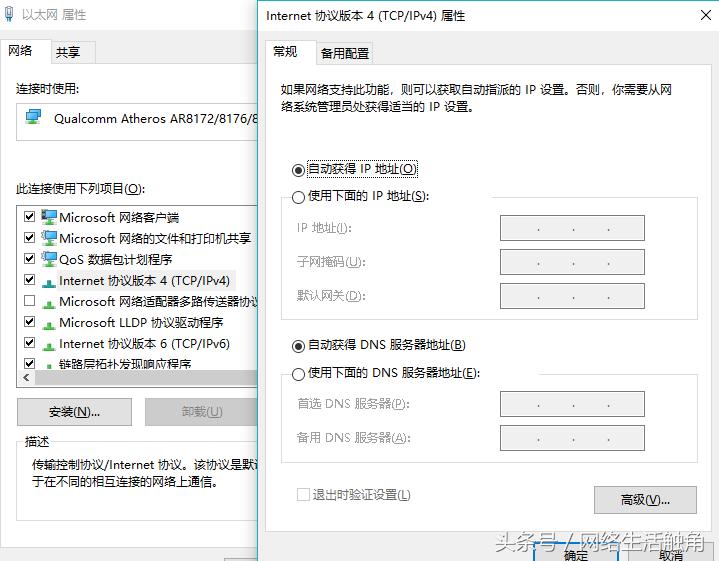Uncheck the Internet 协议版本 4 (TCP/IPv4) checkbox
The width and height of the screenshot is (719, 561).
(x=29, y=279)
